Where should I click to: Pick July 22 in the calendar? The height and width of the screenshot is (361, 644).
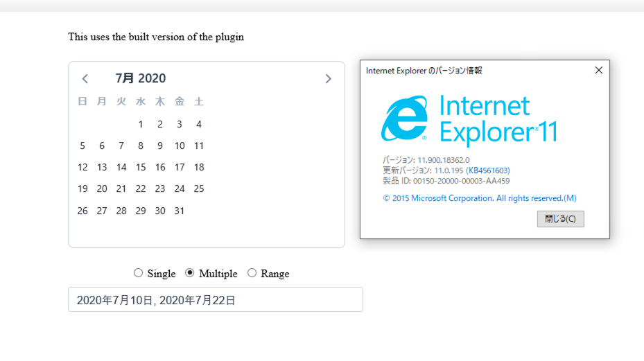141,188
